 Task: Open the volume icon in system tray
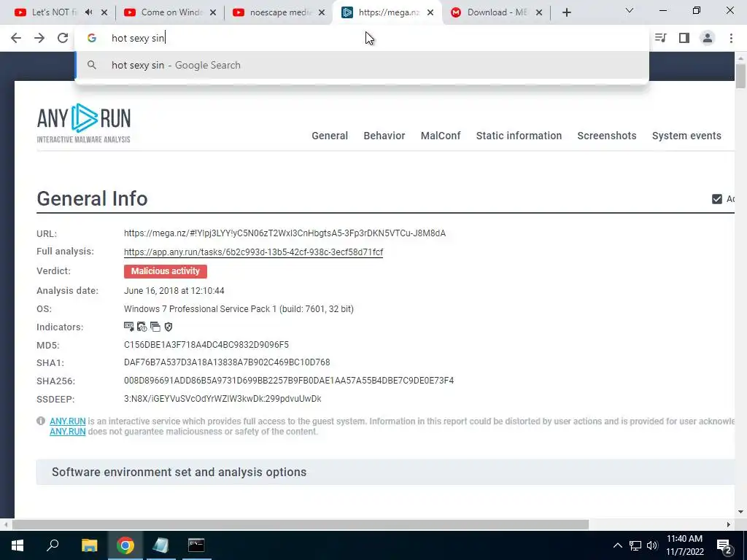click(x=652, y=545)
